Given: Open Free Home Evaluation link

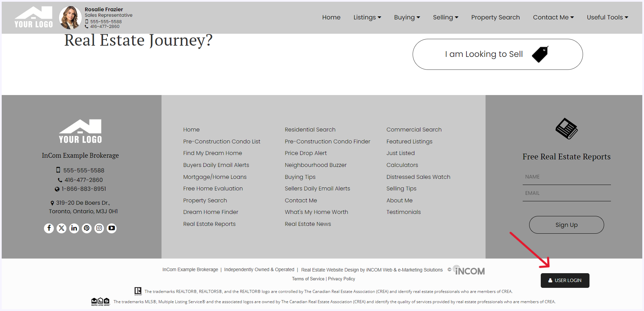Looking at the screenshot, I should pyautogui.click(x=213, y=188).
